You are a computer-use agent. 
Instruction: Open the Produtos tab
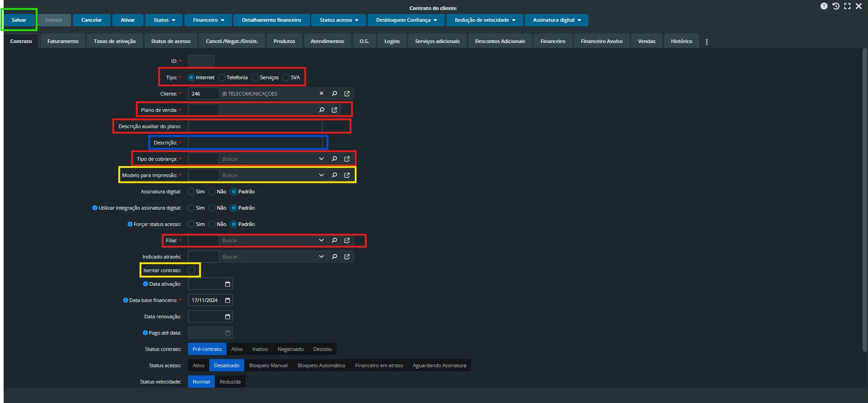[284, 41]
